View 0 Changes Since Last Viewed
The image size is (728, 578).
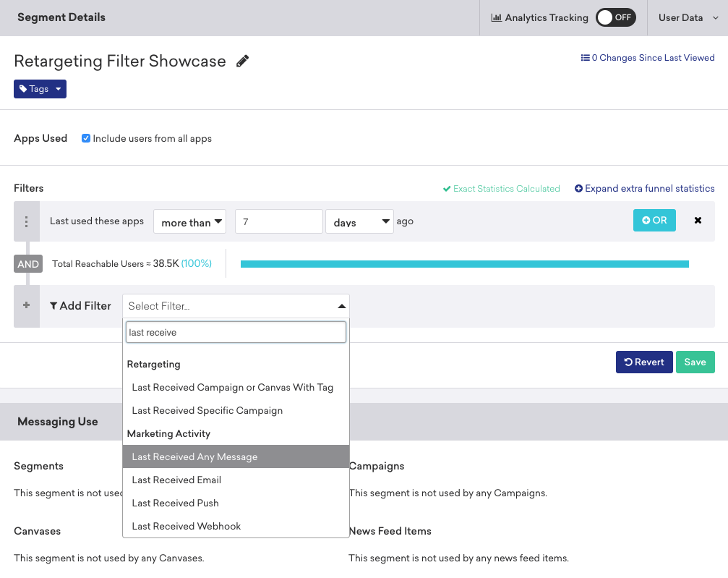pyautogui.click(x=647, y=58)
